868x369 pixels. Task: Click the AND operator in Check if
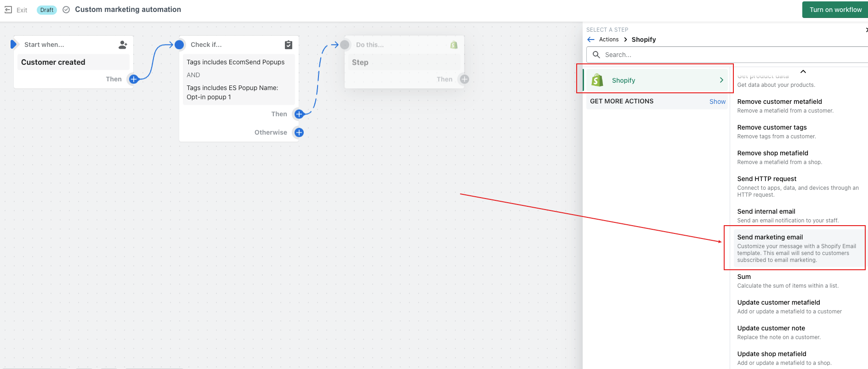[x=193, y=75]
